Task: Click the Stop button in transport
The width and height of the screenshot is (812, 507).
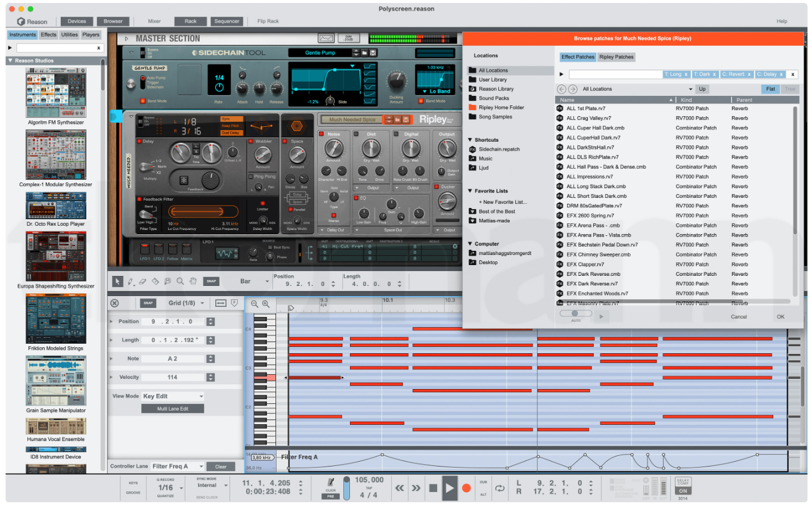Action: tap(433, 488)
